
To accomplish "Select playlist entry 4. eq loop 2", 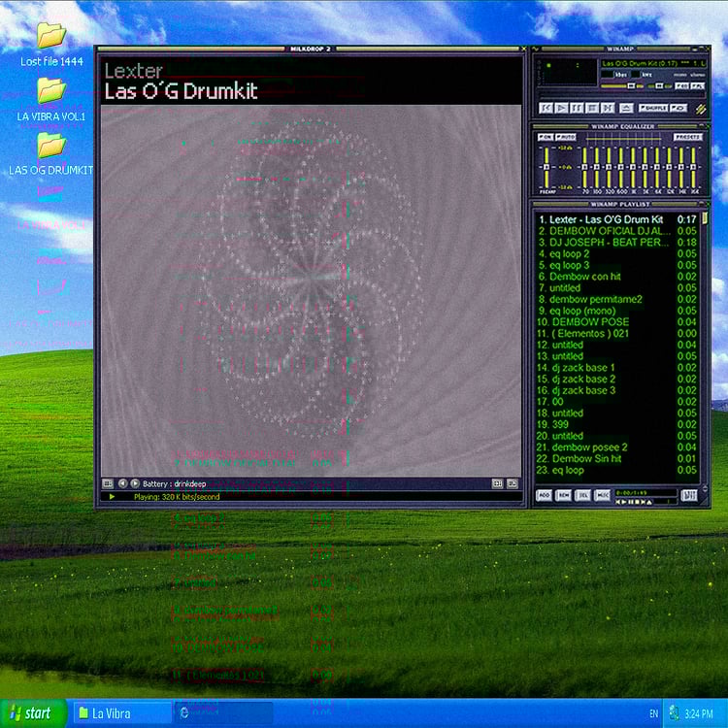I will point(617,253).
